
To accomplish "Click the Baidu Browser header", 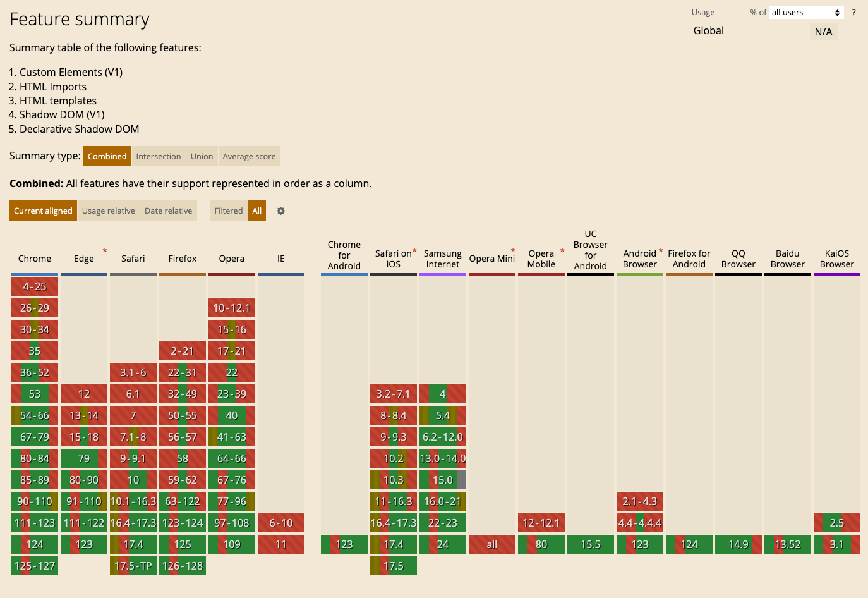I will (x=788, y=259).
